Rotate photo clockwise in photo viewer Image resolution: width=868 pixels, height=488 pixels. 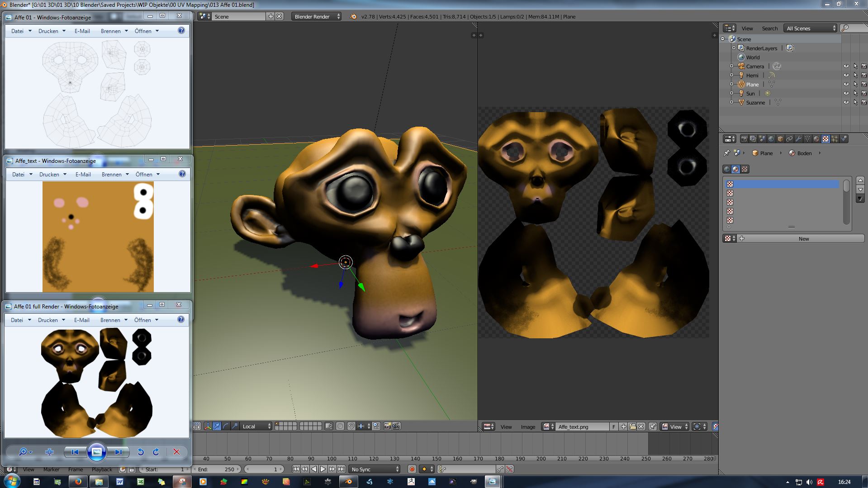[x=156, y=452]
